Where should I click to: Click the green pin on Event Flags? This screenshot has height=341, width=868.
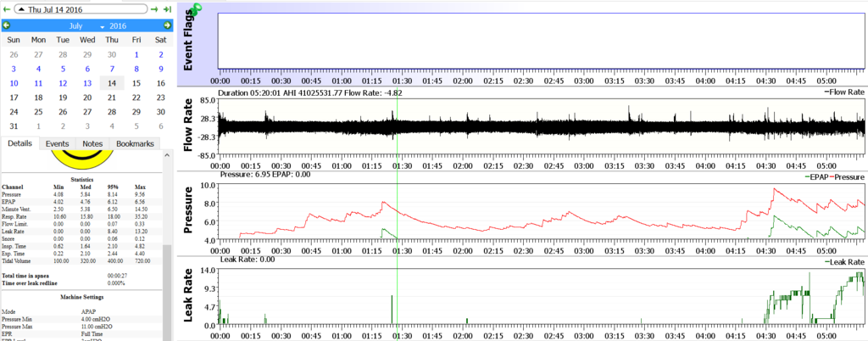pyautogui.click(x=197, y=8)
